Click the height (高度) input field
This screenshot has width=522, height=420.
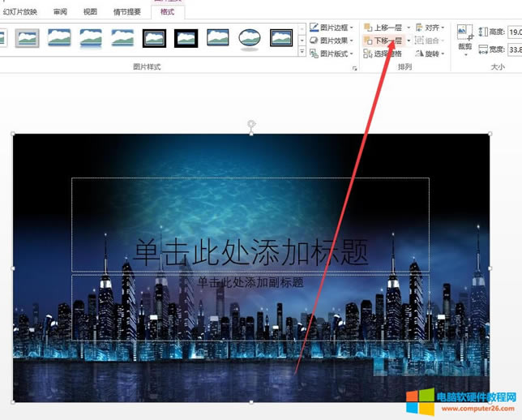513,32
